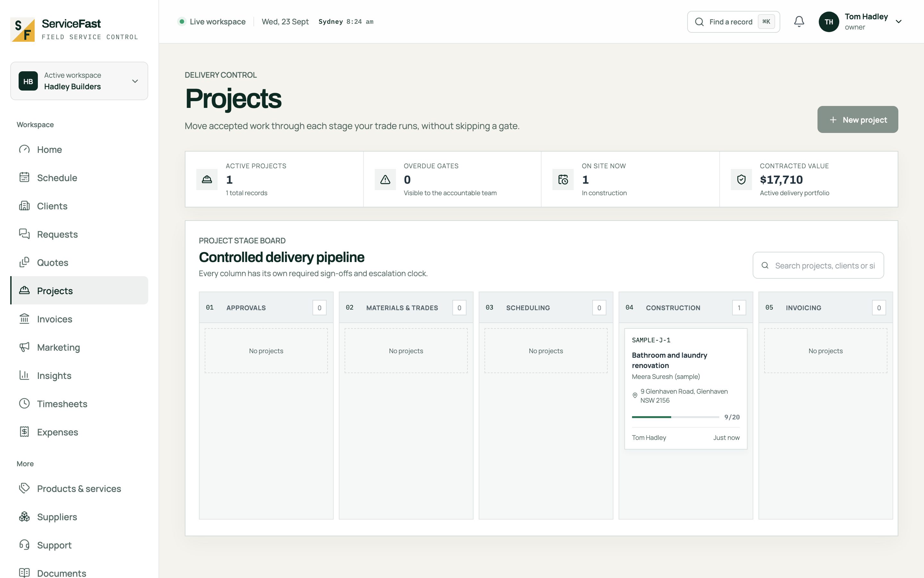Open Quotes in the sidebar
Viewport: 924px width, 578px height.
[79, 263]
